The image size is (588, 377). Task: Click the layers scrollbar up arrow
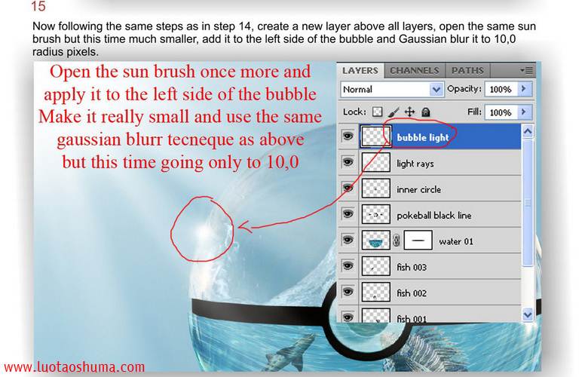pyautogui.click(x=528, y=131)
